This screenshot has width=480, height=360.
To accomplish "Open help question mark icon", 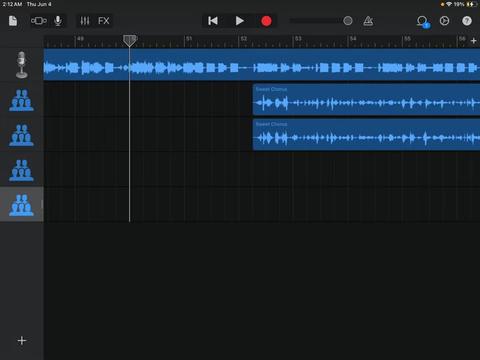I will (x=467, y=21).
